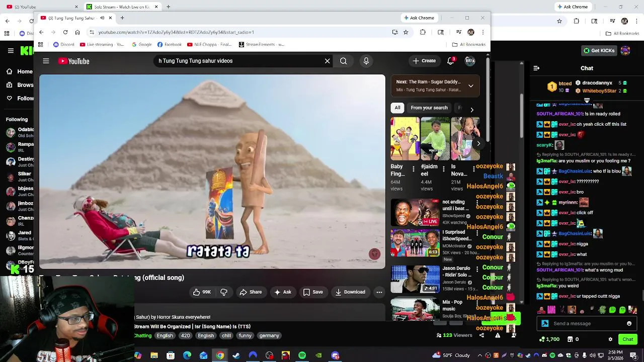Show hidden system tray icons chevron
This screenshot has height=362, width=644.
[479, 355]
